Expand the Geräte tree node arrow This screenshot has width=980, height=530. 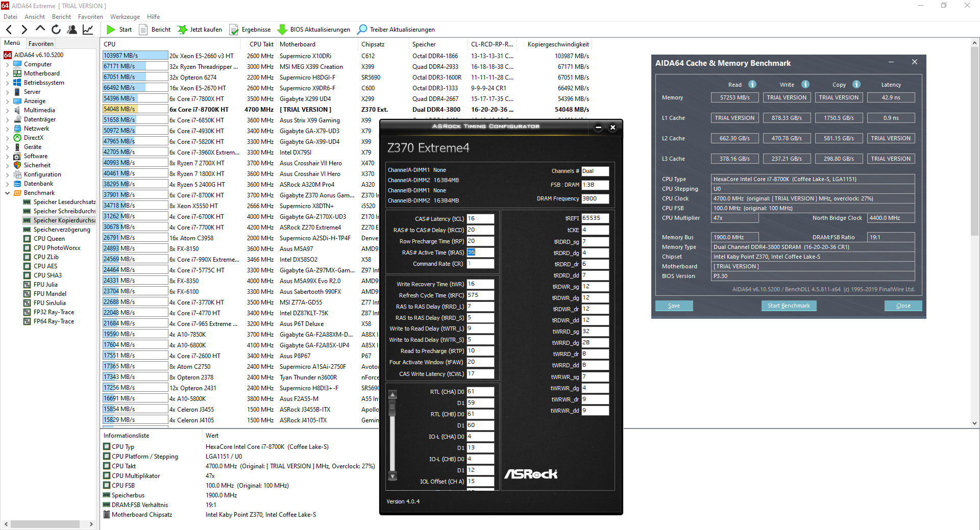pos(7,147)
